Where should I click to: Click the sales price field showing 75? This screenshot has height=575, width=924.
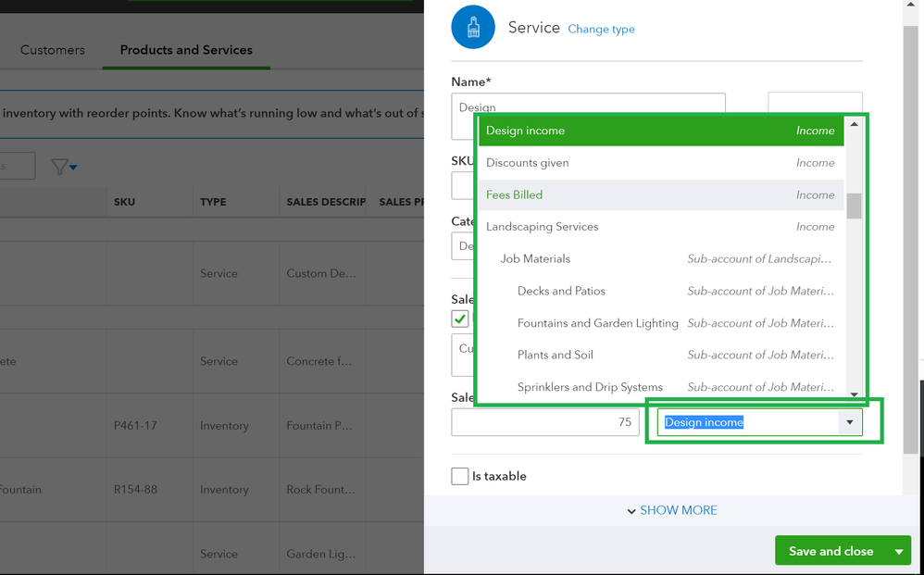click(x=545, y=422)
